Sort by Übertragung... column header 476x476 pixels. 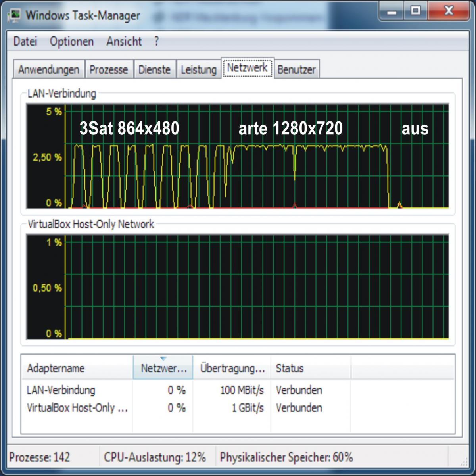pyautogui.click(x=232, y=368)
